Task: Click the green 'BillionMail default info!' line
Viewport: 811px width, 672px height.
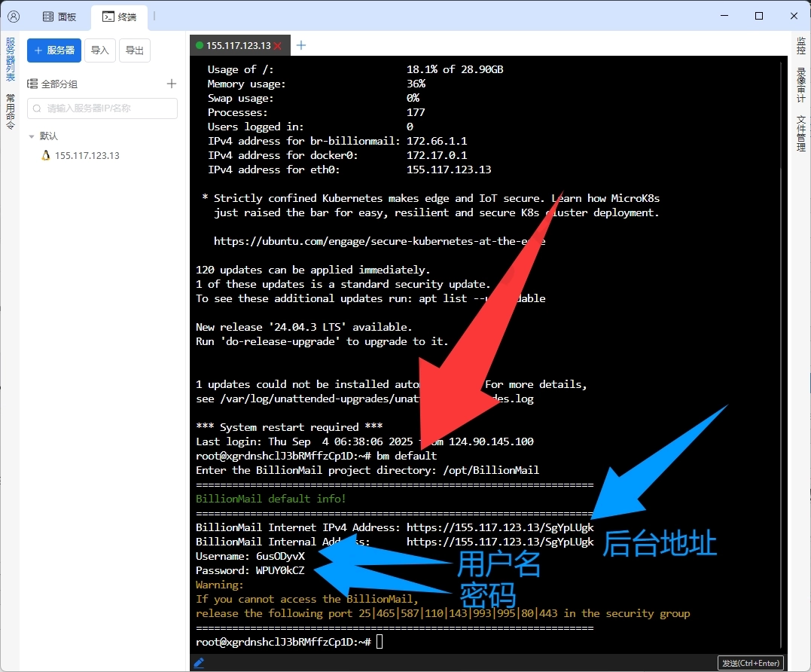Action: [270, 499]
